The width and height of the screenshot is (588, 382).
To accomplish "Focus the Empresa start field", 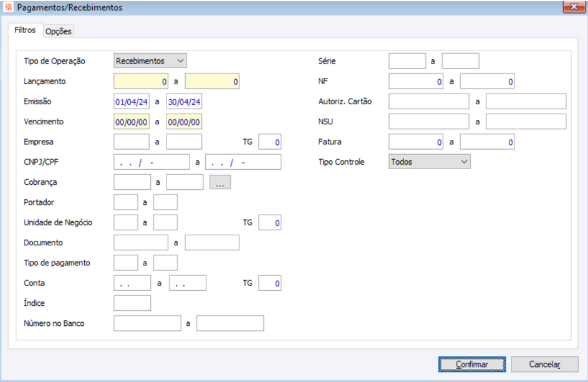I will [132, 142].
